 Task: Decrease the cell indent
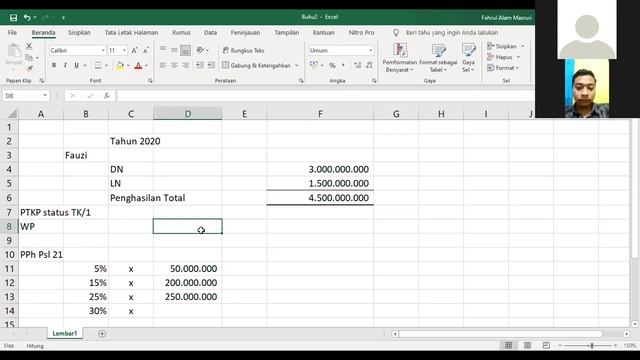click(200, 65)
